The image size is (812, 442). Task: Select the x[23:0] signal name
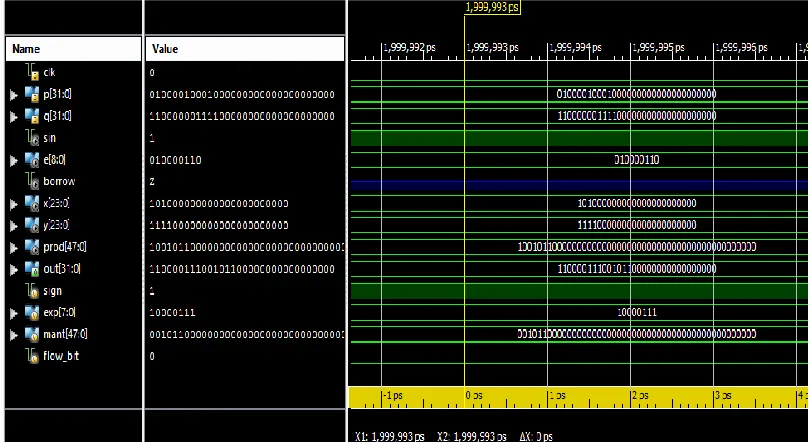[56, 203]
